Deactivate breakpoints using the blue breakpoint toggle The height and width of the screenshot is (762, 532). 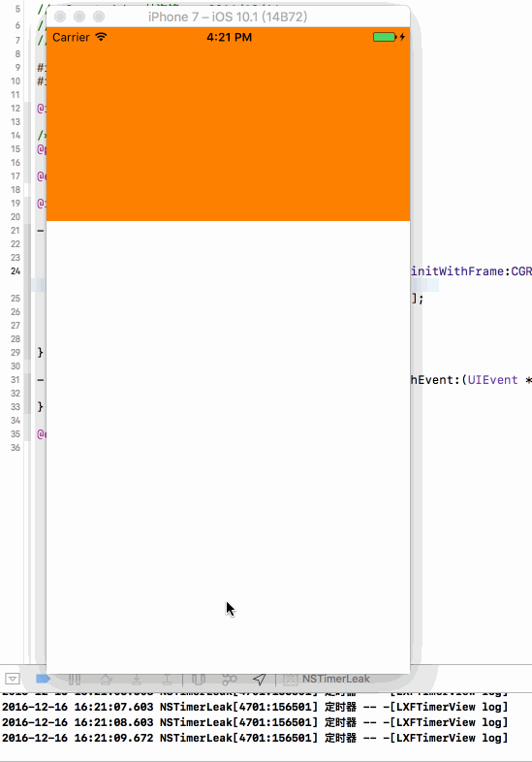point(43,679)
